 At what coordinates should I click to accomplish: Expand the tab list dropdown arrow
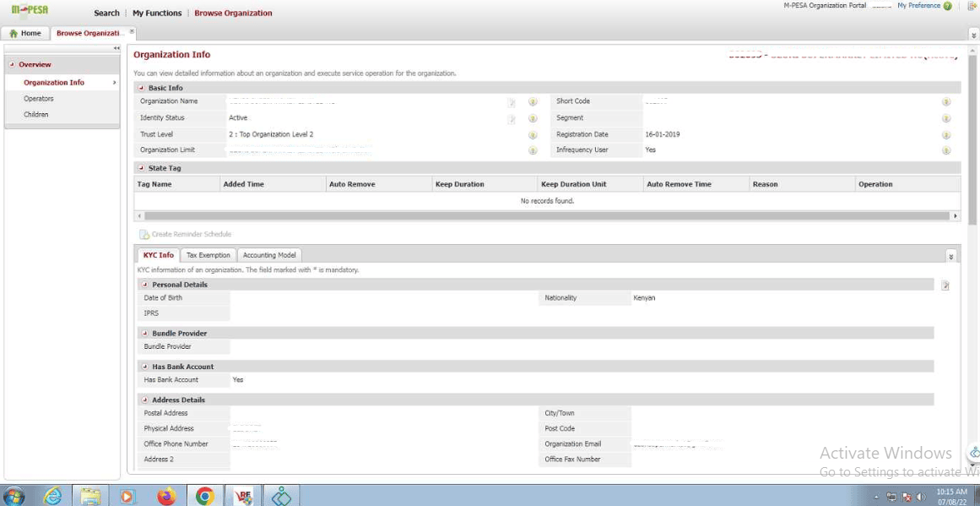pyautogui.click(x=974, y=35)
